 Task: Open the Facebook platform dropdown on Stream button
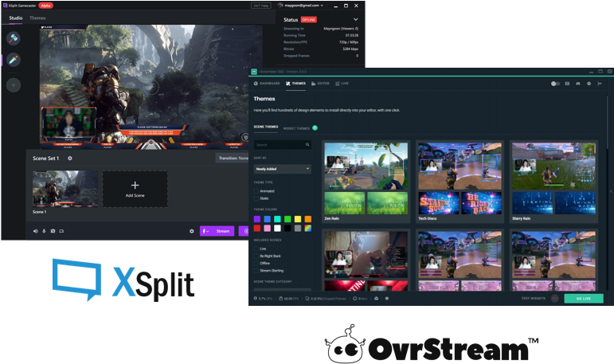point(205,231)
